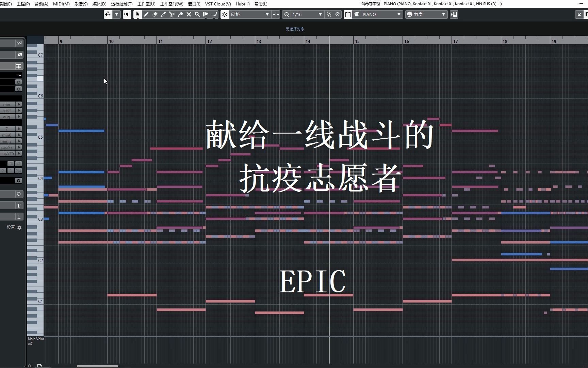The width and height of the screenshot is (588, 368).
Task: Click the bar 17 marker in the ruler
Action: (456, 41)
